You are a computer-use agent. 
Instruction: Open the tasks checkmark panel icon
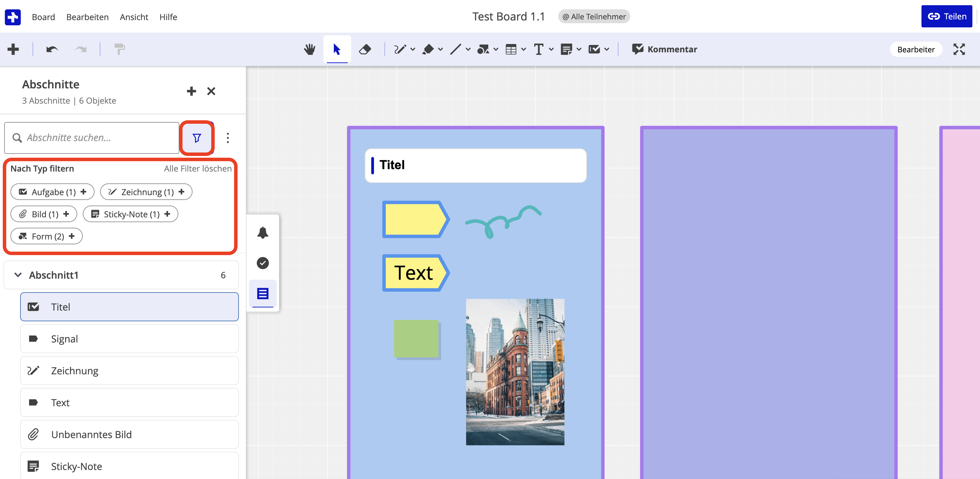[x=262, y=263]
